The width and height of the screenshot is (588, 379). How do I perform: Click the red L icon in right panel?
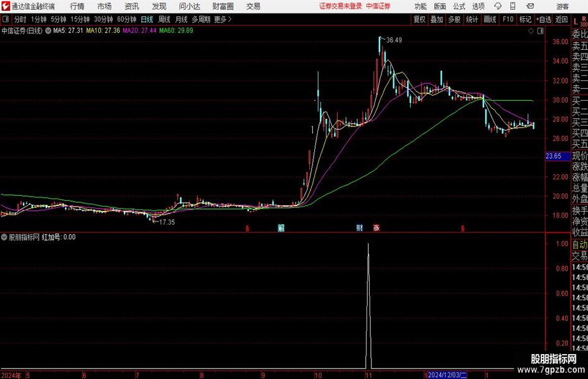tap(576, 22)
